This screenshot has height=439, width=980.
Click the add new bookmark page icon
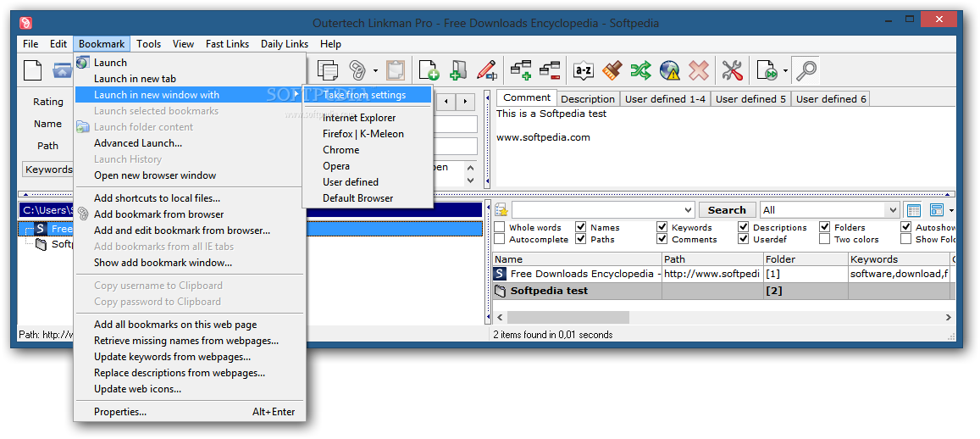(x=429, y=70)
